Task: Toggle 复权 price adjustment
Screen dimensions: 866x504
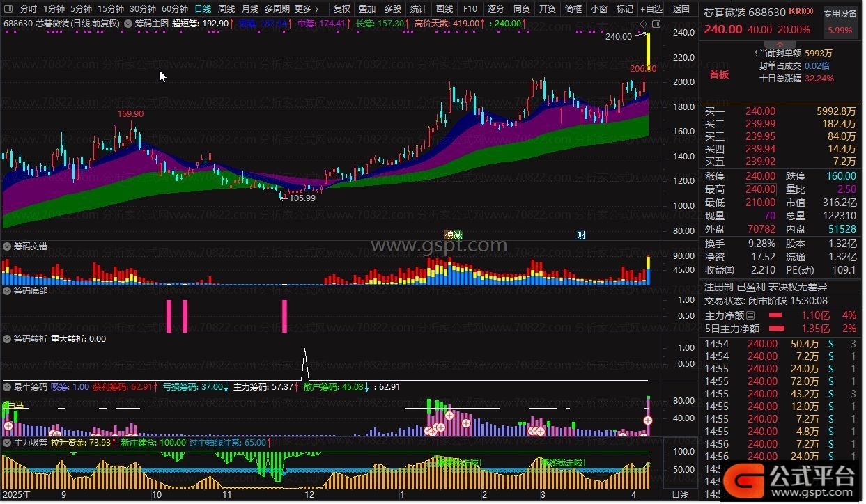Action: (342, 9)
